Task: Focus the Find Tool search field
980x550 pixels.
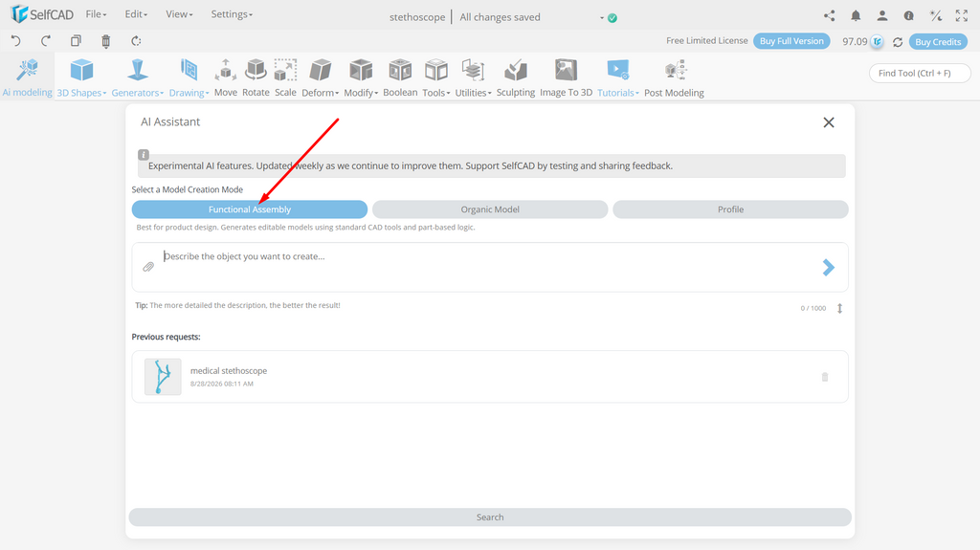Action: point(920,73)
